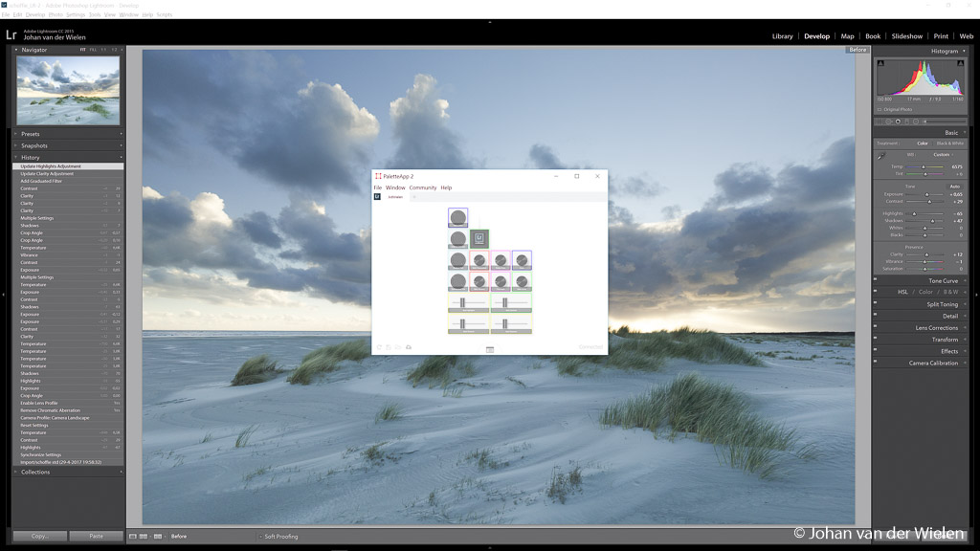980x551 pixels.
Task: Open the Slideshow module
Action: (x=907, y=36)
